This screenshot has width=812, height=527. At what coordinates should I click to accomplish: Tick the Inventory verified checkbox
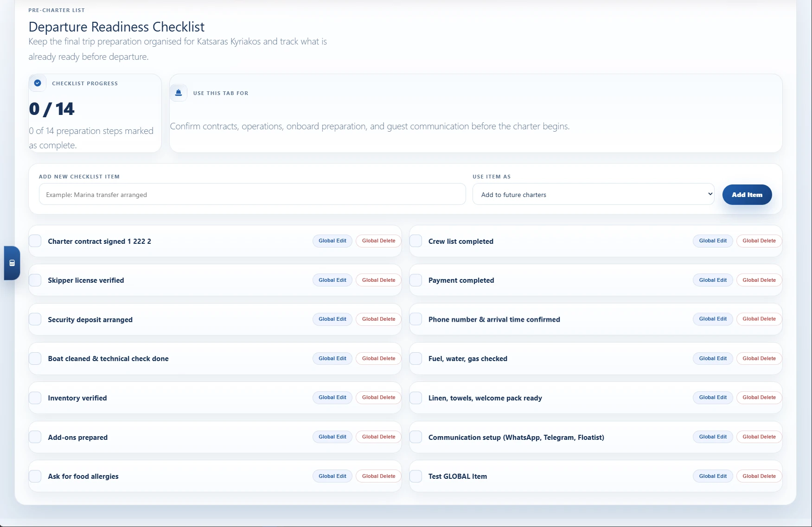tap(35, 398)
